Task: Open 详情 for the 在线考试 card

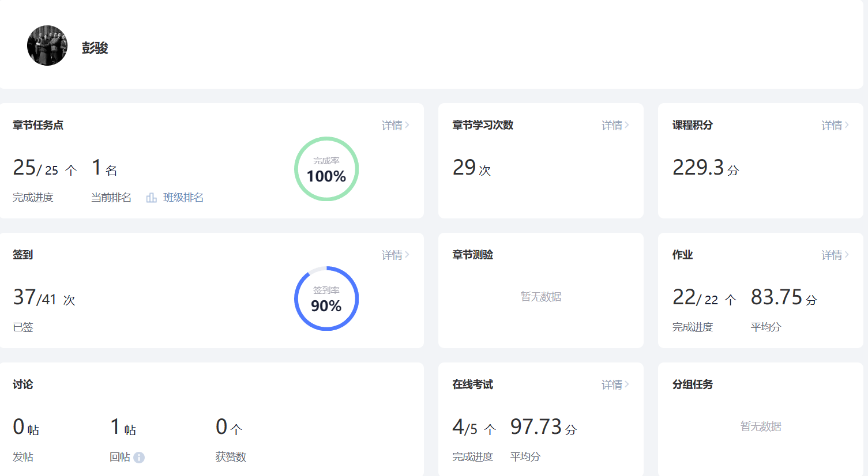Action: point(615,384)
